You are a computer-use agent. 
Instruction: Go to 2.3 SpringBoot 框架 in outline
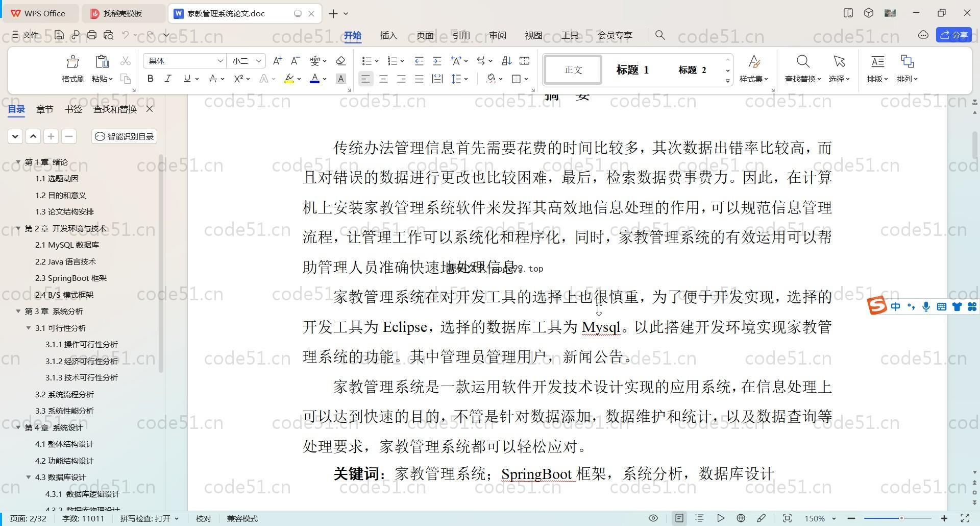click(71, 278)
